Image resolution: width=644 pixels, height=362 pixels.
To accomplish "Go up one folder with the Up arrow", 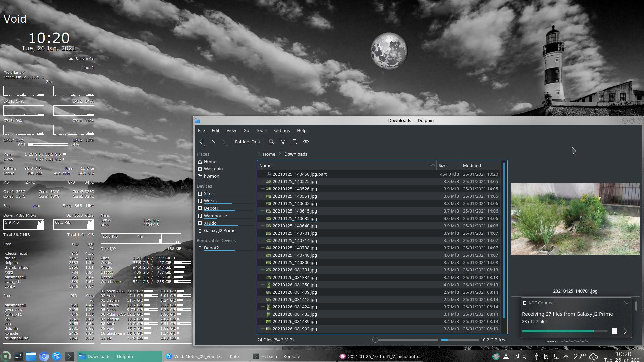I will [x=212, y=142].
